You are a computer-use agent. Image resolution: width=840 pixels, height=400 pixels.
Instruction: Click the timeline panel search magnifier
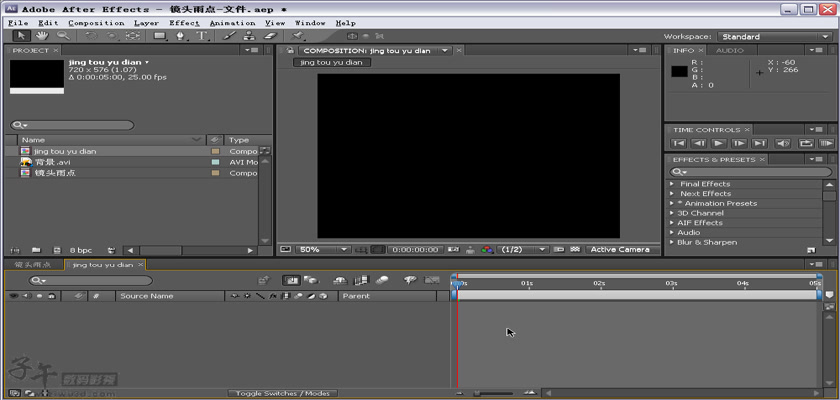point(37,281)
